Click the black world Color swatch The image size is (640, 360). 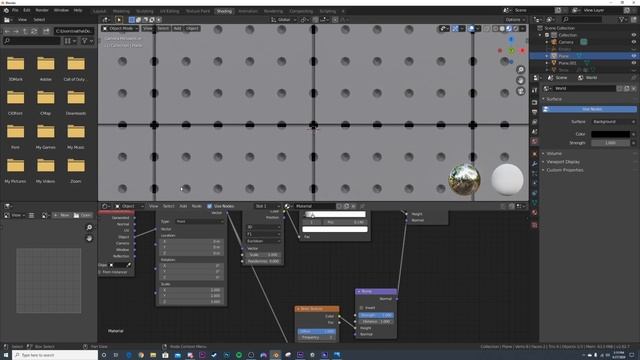610,134
